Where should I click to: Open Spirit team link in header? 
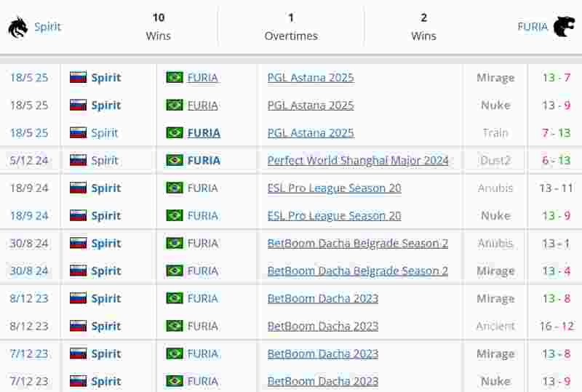click(47, 27)
